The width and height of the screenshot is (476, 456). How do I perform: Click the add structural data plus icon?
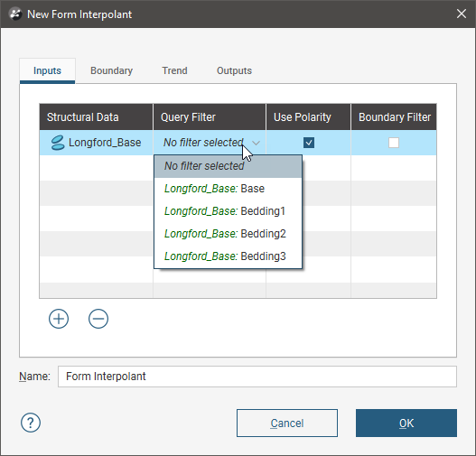coord(59,319)
